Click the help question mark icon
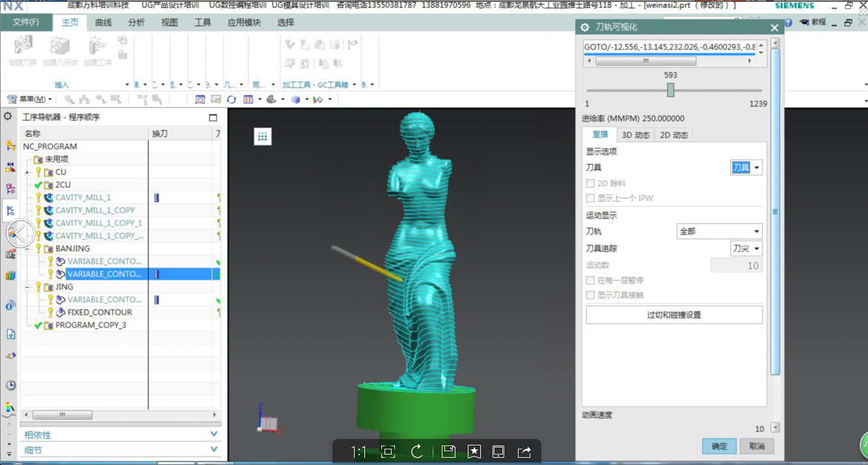 788,22
